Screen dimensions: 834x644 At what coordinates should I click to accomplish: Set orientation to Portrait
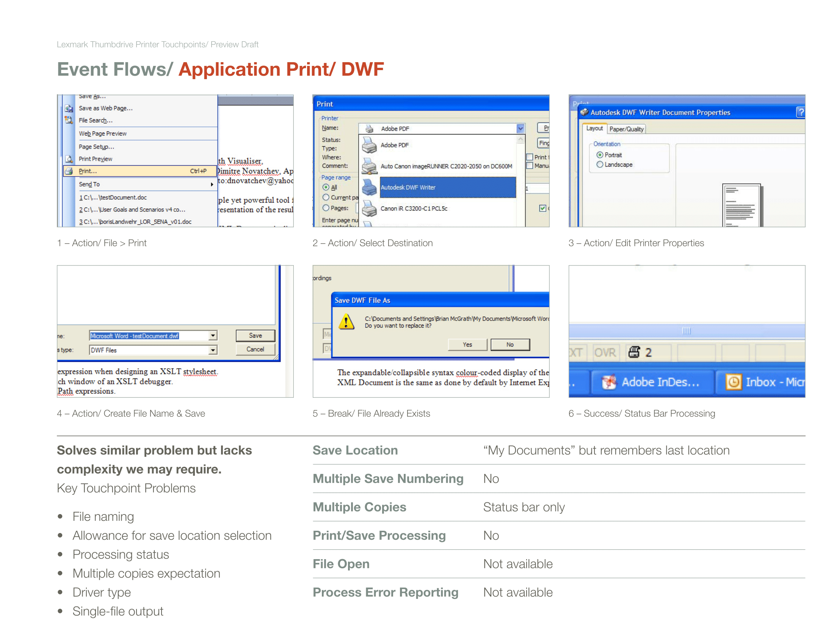click(x=600, y=155)
